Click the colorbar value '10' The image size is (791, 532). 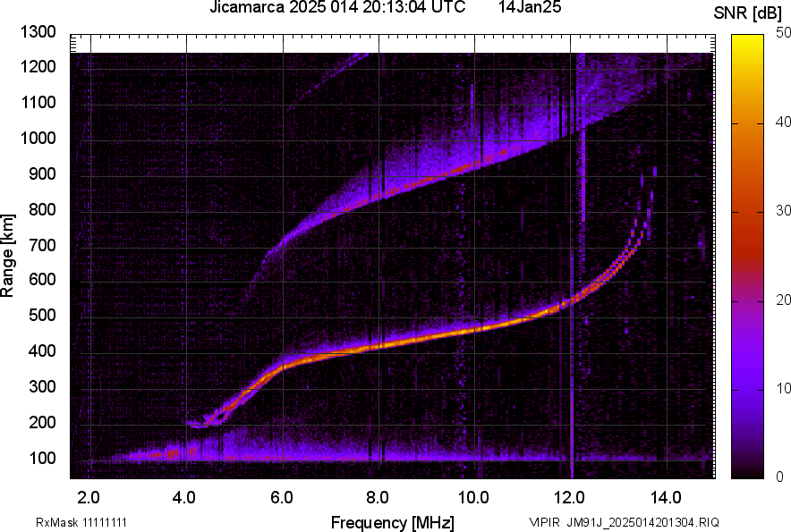pos(783,388)
